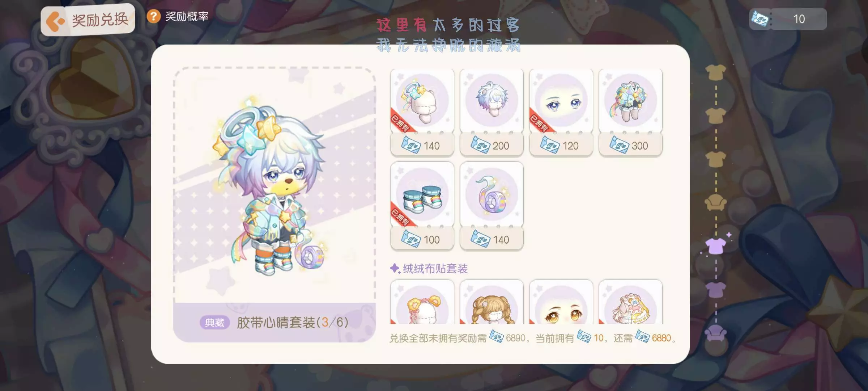Select the silver hair item costing 200
Screen dimensions: 868x391
click(x=492, y=112)
